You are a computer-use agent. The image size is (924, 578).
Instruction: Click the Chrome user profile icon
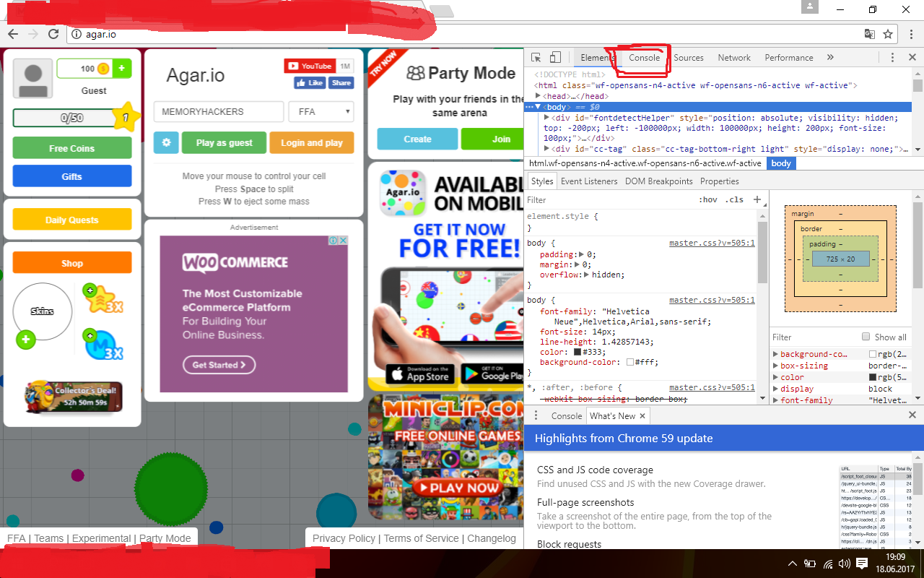coord(810,7)
